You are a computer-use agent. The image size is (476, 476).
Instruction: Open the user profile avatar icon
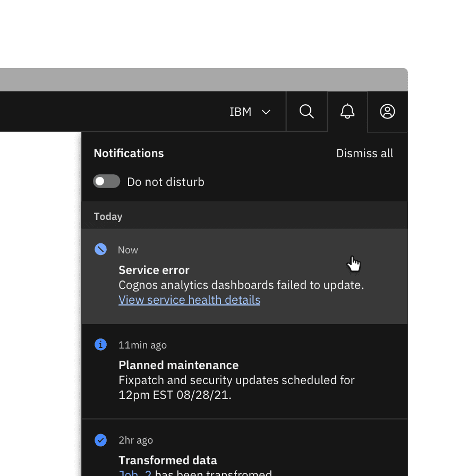387,112
